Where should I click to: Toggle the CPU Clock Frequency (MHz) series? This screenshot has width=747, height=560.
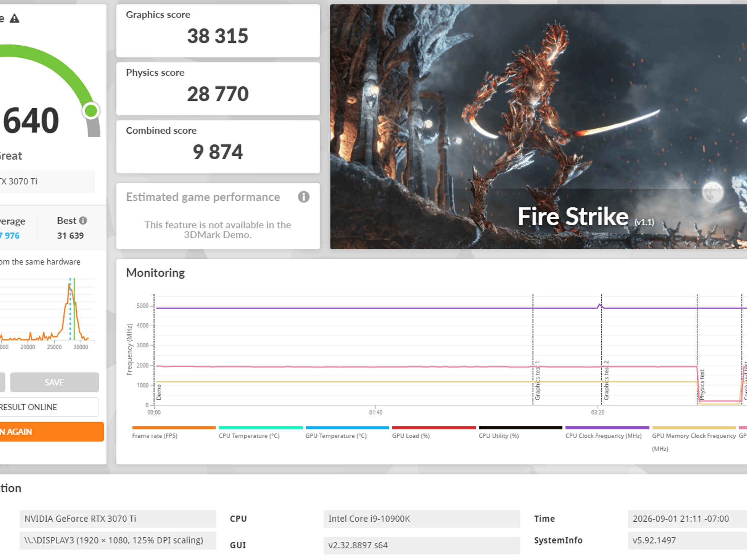607,433
